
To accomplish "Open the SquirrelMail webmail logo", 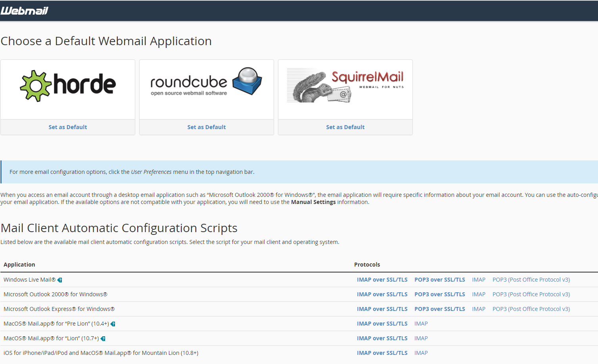I will click(x=345, y=86).
